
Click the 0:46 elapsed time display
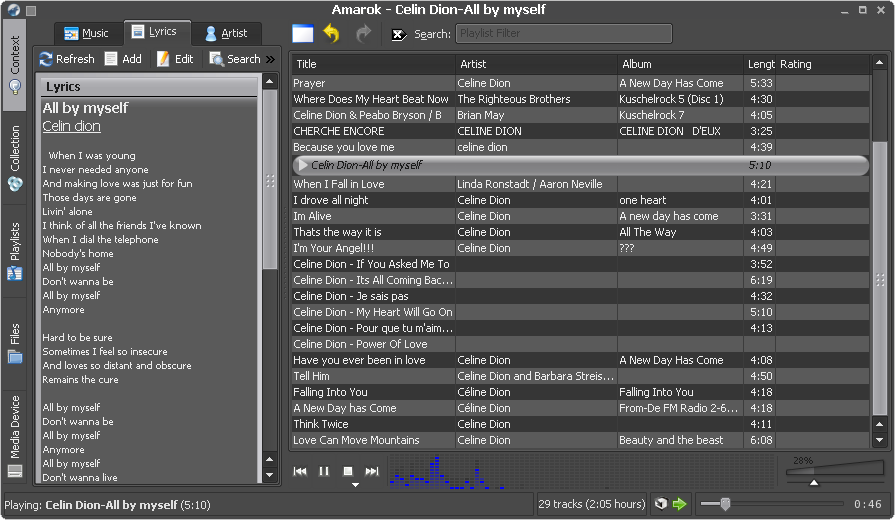(868, 504)
